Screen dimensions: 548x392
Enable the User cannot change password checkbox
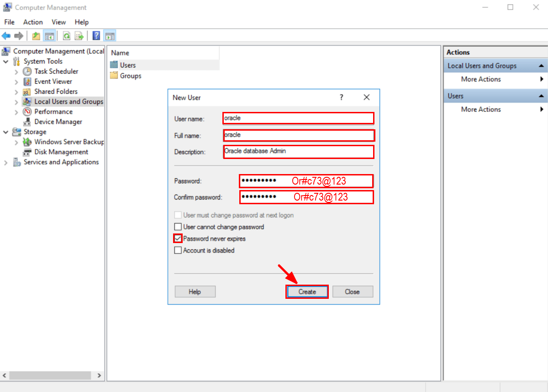pos(178,227)
